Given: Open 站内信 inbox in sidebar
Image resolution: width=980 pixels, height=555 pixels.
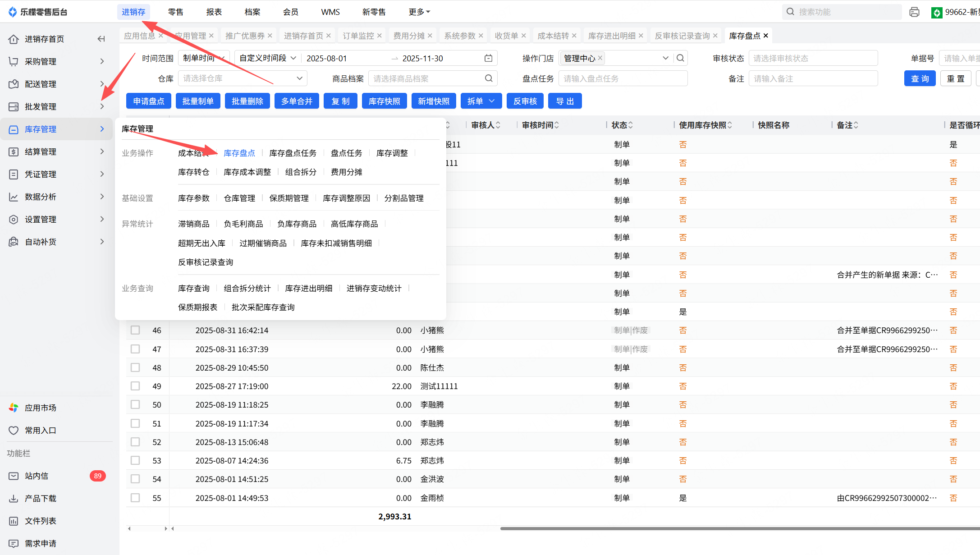Looking at the screenshot, I should (x=37, y=476).
